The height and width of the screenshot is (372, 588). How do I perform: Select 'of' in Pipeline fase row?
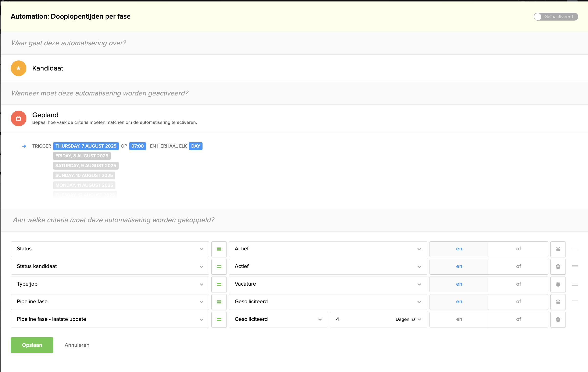tap(519, 302)
